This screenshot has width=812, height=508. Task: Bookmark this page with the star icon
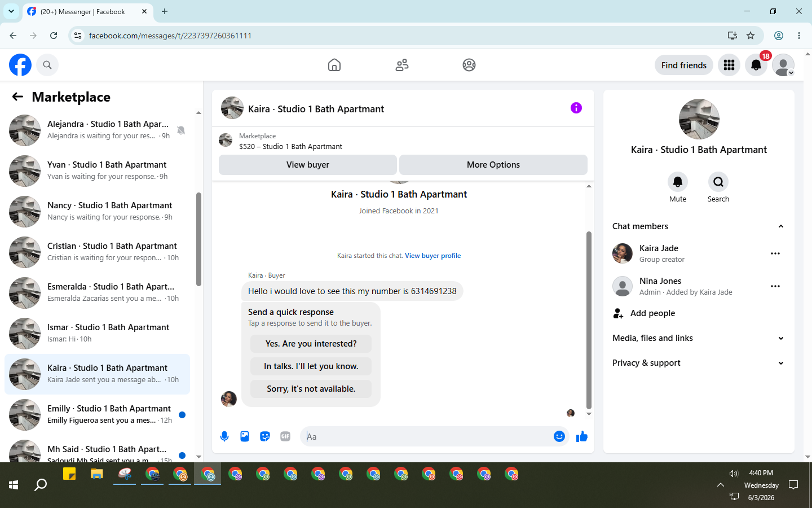(751, 36)
